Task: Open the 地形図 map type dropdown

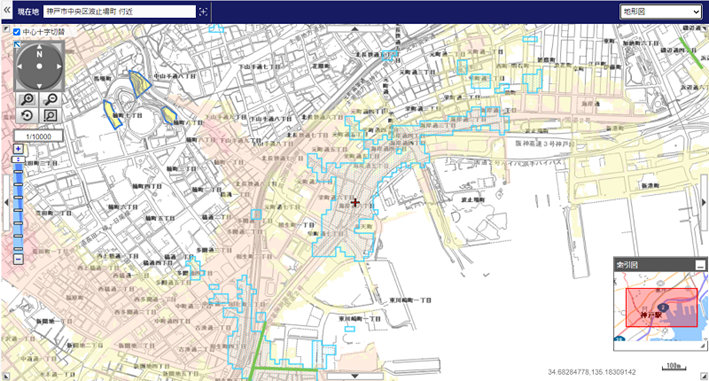Action: click(x=661, y=12)
